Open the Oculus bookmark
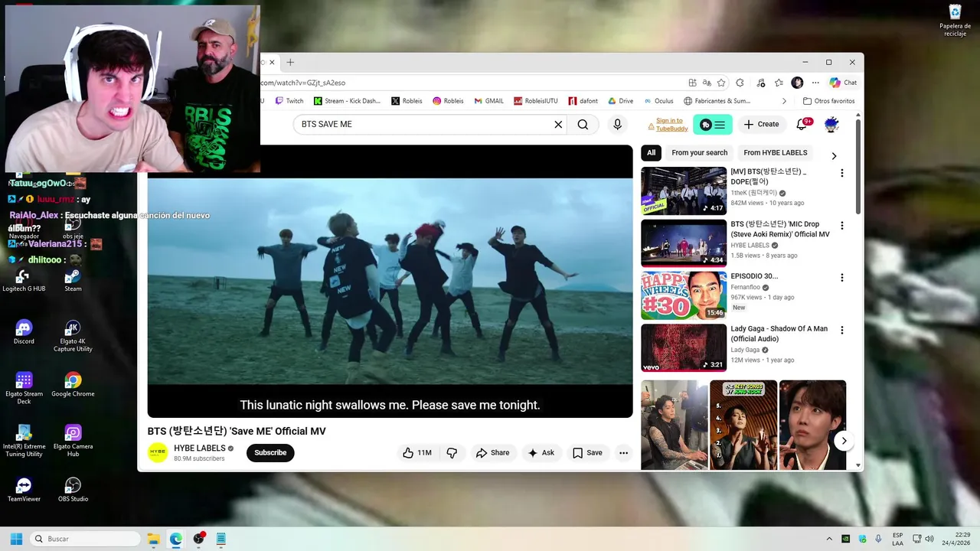 click(x=658, y=101)
